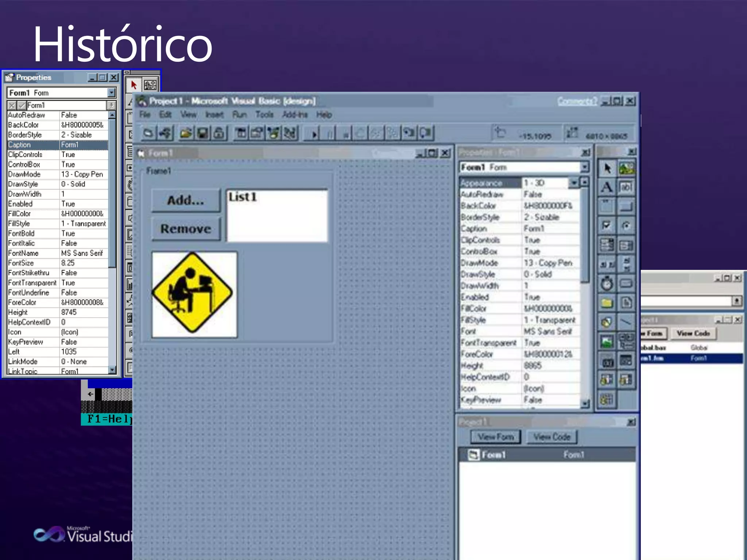This screenshot has width=747, height=560.
Task: Select the Caption row in the left Properties window
Action: [x=58, y=145]
